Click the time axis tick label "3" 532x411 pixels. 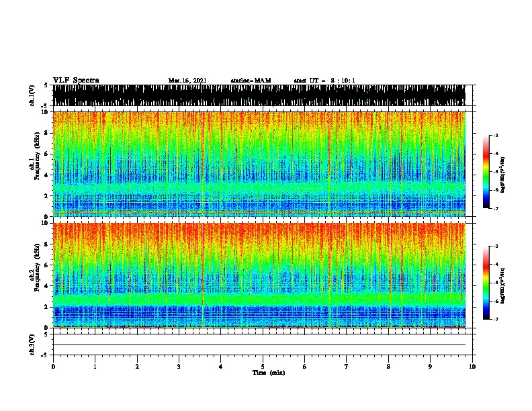(179, 367)
